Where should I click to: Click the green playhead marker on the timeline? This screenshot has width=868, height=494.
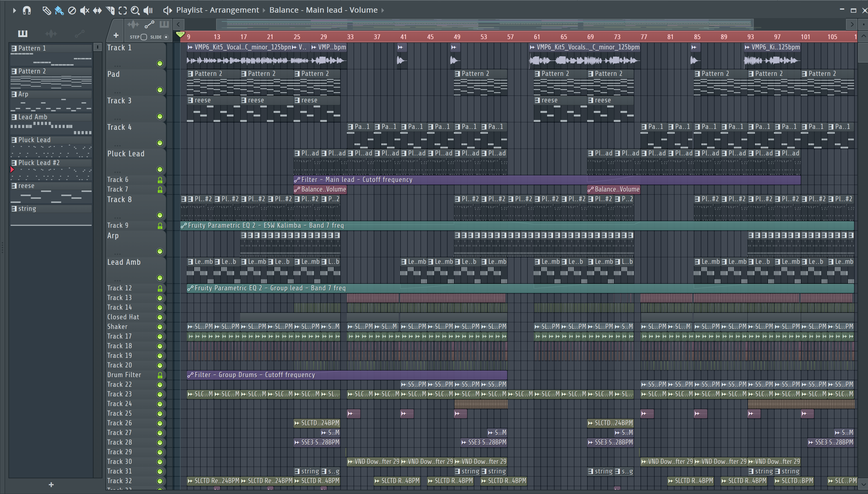(181, 35)
